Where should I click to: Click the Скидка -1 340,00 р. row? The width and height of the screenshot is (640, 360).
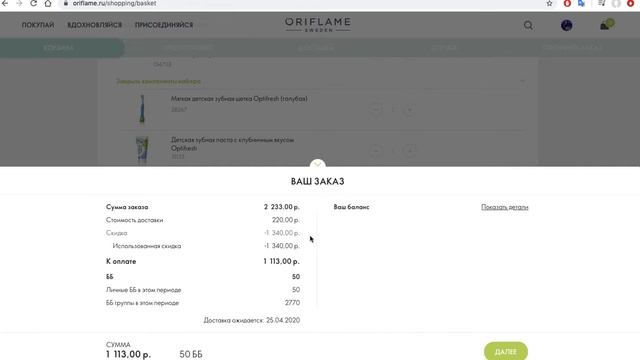(203, 233)
